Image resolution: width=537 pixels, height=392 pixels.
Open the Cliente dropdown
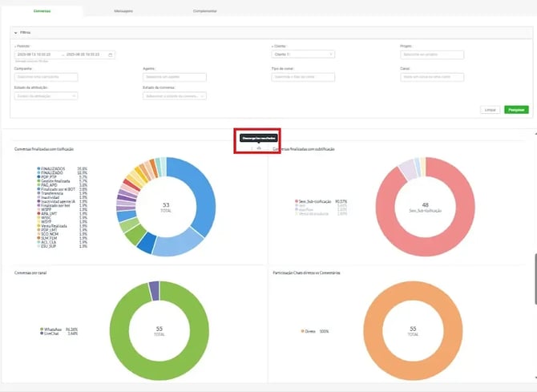303,55
